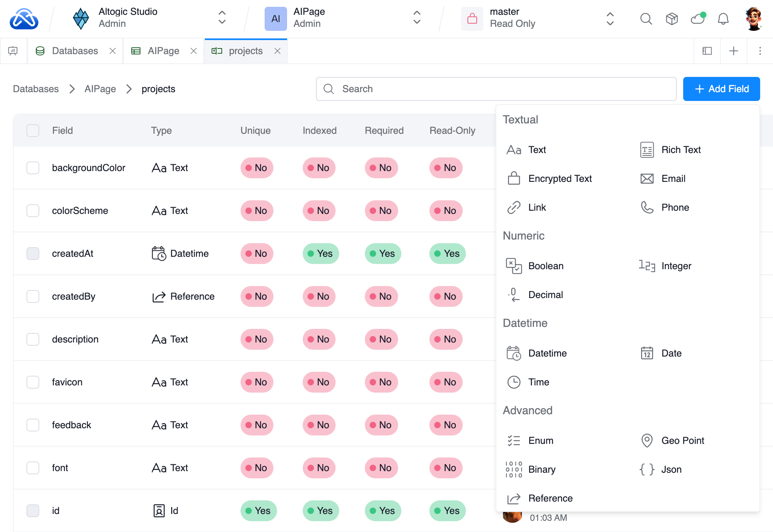Check the backgroundColor row checkbox
773x532 pixels.
[33, 168]
